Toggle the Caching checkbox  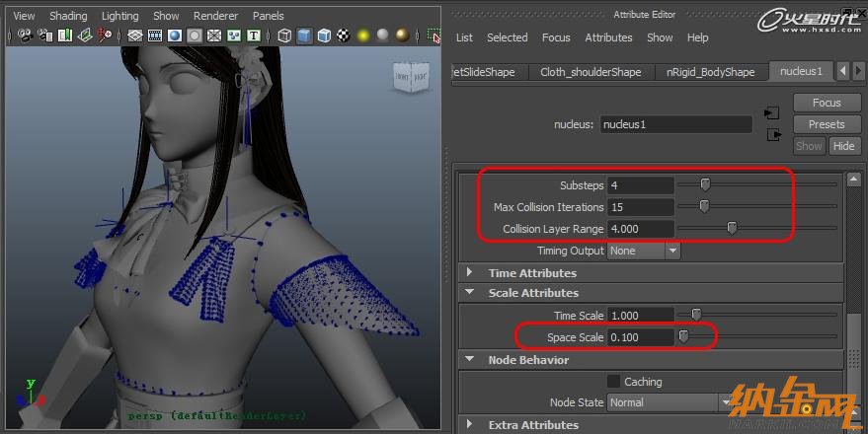[x=613, y=381]
